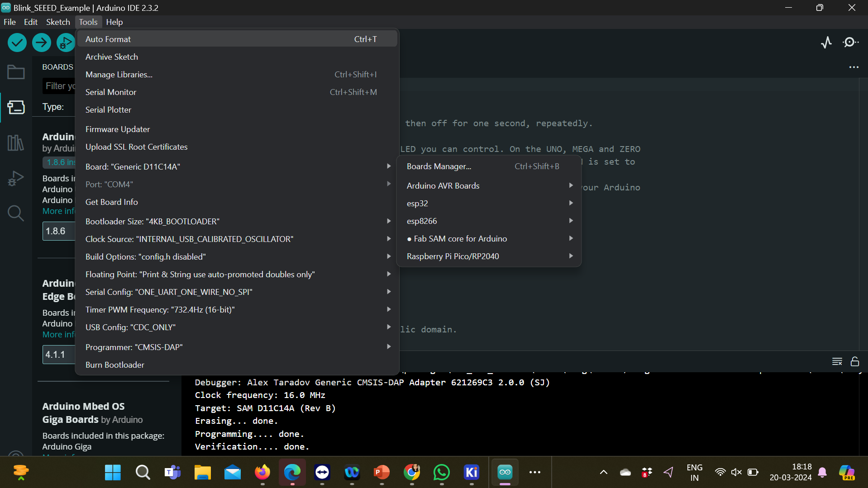
Task: Open WhatsApp from taskbar
Action: click(441, 472)
